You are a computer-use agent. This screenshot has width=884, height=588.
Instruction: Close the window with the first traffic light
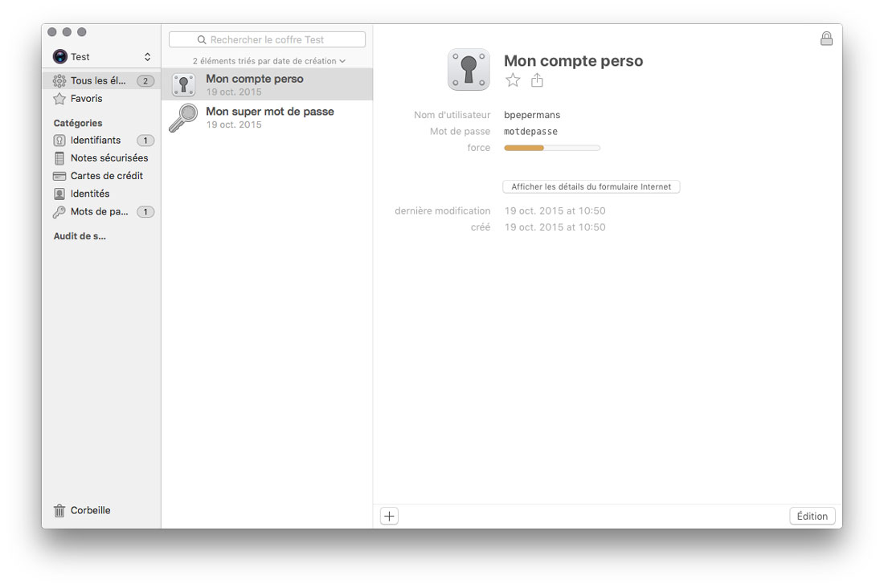(52, 32)
